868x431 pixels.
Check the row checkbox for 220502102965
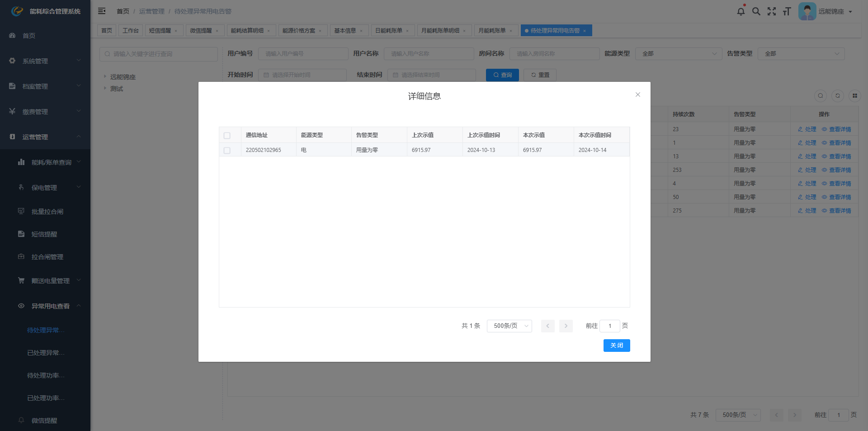(227, 150)
